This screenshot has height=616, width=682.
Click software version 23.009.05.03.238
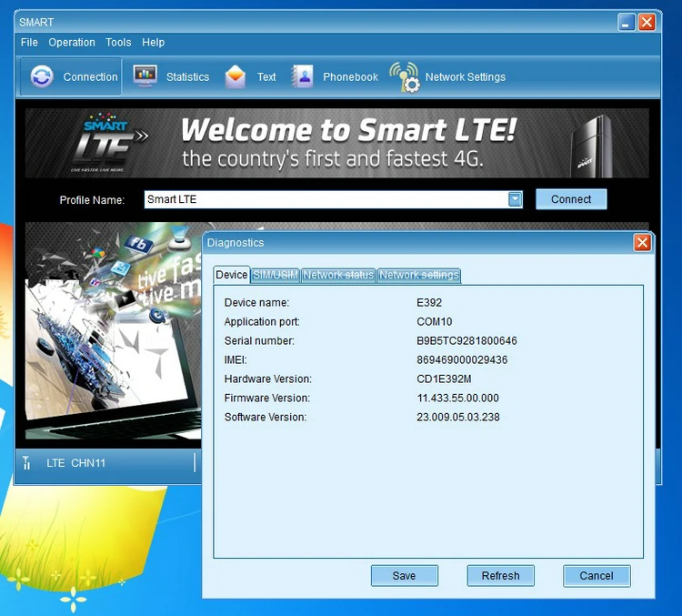click(458, 417)
